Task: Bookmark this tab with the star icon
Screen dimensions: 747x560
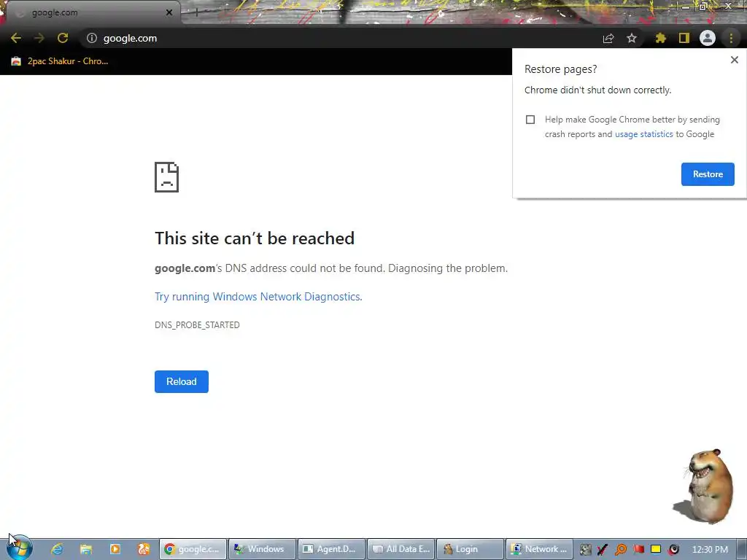Action: pyautogui.click(x=632, y=38)
